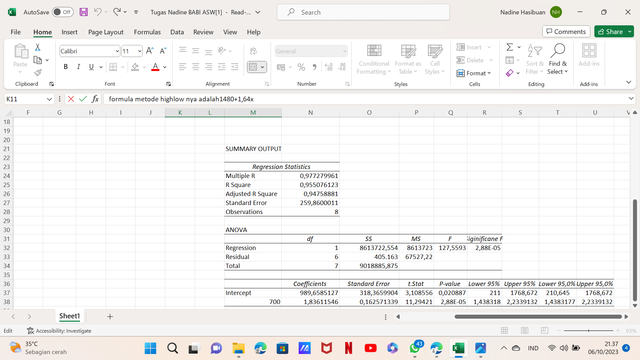Select Middle Align icon

[x=196, y=51]
